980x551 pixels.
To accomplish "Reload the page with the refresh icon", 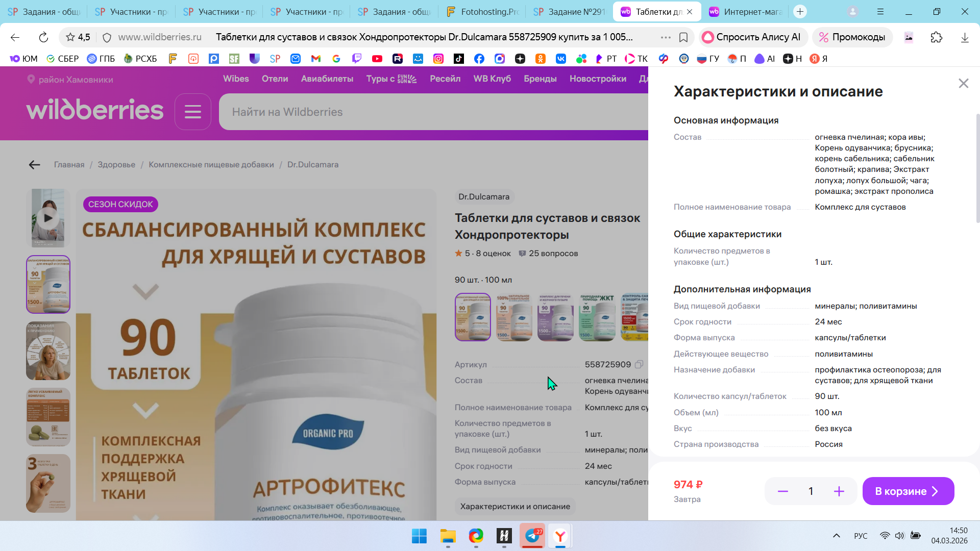I will click(43, 37).
